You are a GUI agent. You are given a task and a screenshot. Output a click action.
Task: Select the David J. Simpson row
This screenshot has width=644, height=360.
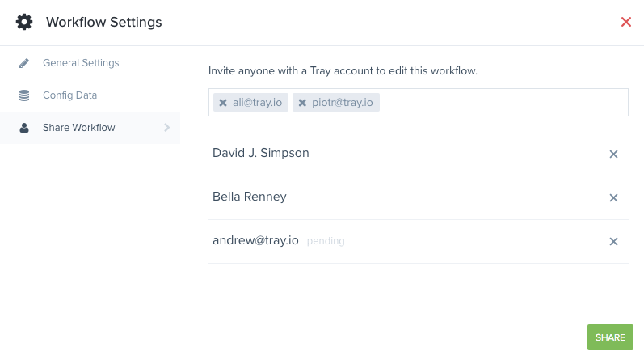tap(419, 155)
